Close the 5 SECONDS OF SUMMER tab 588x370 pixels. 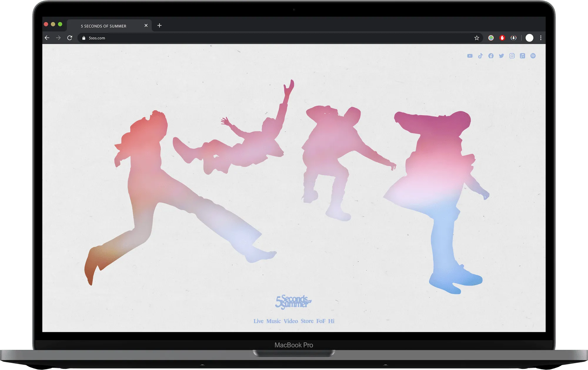[146, 26]
